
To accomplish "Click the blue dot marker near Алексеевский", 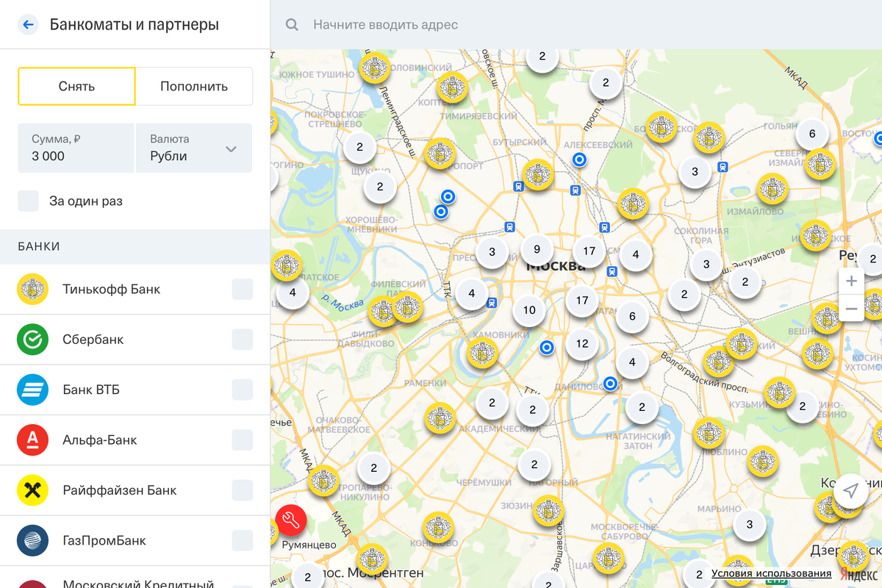I will point(579,159).
